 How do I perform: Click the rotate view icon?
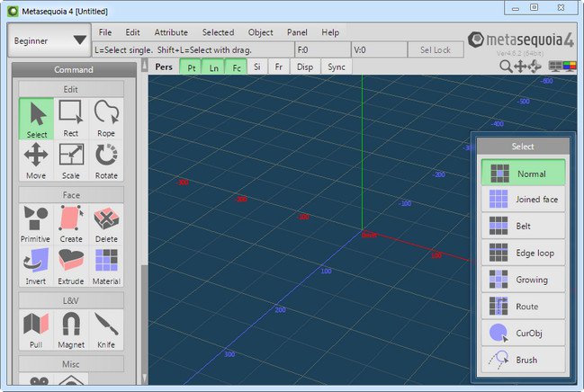click(x=535, y=67)
